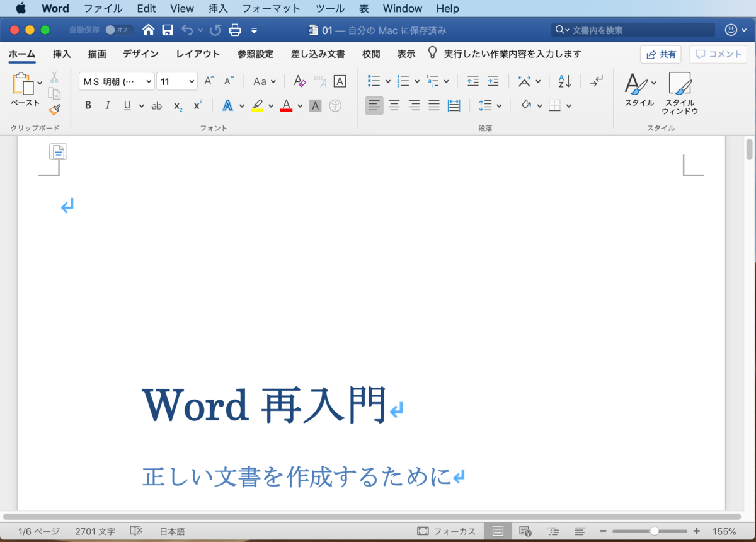Image resolution: width=756 pixels, height=542 pixels.
Task: Undo the last action
Action: 187,30
